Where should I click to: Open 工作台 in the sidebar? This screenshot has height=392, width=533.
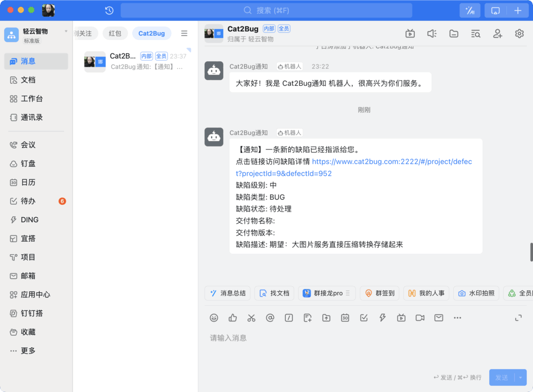(x=36, y=98)
